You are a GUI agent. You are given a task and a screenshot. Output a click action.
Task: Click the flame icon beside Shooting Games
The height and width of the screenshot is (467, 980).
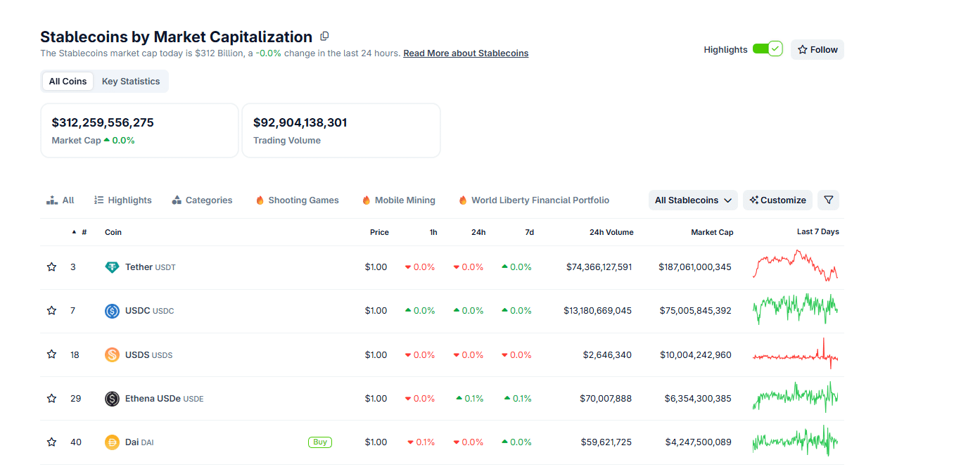[x=259, y=200]
